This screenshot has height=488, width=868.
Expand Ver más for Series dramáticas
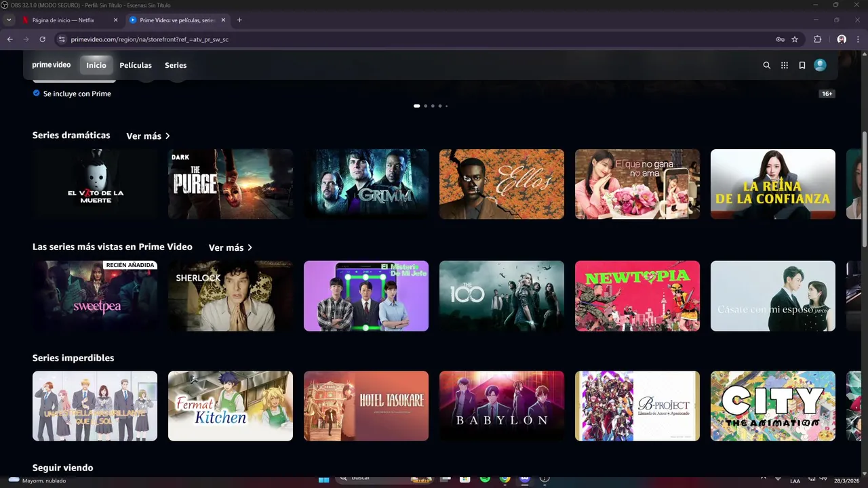point(148,136)
